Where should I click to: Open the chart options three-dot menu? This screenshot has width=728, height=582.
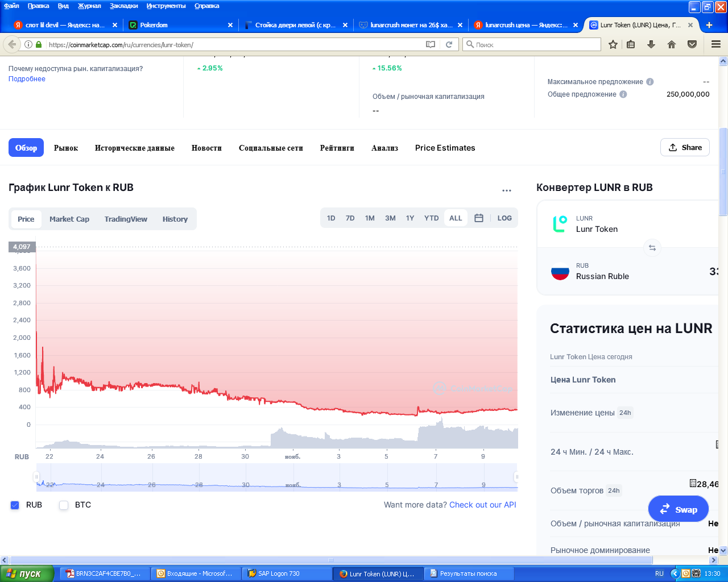coord(507,190)
